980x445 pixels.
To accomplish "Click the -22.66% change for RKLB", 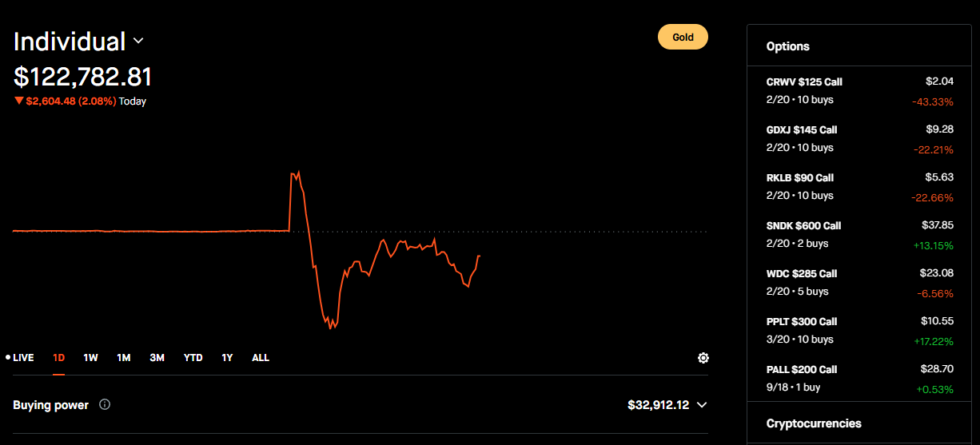I will click(932, 198).
